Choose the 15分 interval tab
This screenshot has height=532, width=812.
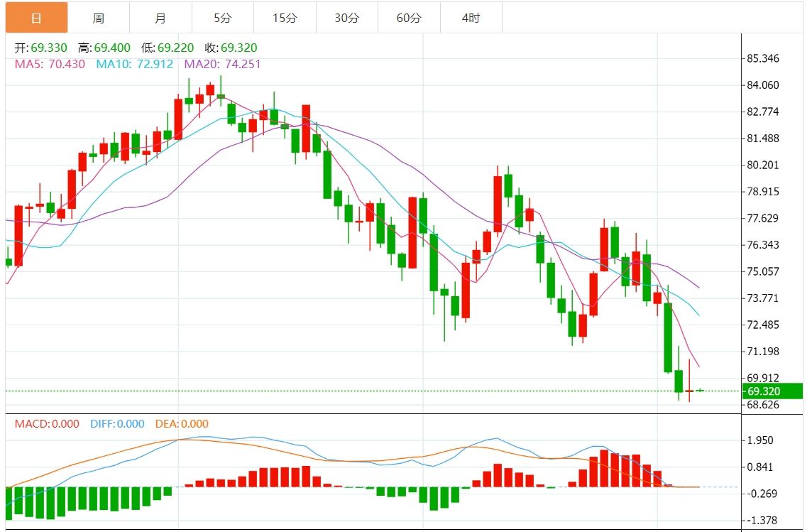pyautogui.click(x=285, y=18)
